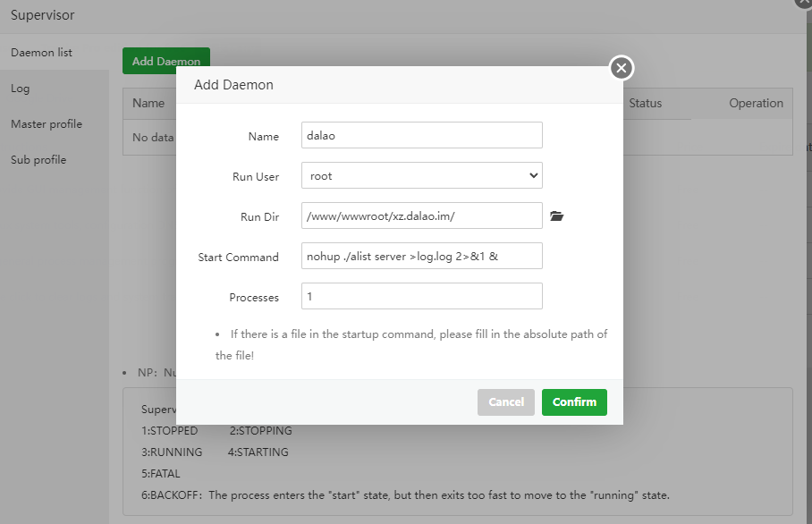The image size is (812, 524).
Task: Open folder browser for Run Dir
Action: (x=556, y=216)
